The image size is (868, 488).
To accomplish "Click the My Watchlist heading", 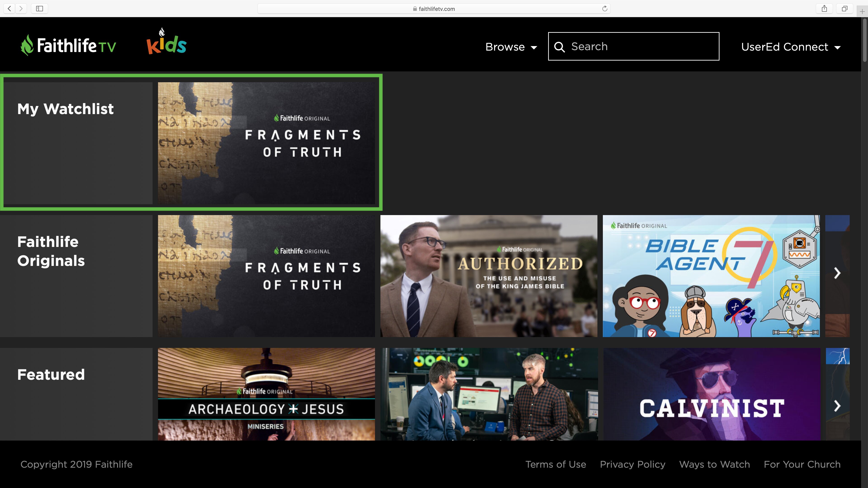I will 65,109.
